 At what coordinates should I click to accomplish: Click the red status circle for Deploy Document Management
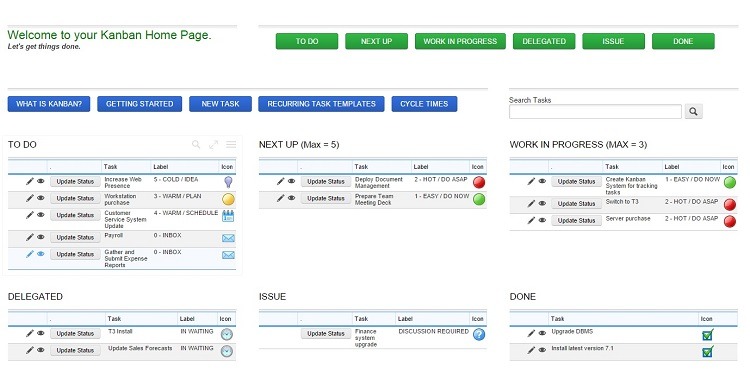point(479,182)
